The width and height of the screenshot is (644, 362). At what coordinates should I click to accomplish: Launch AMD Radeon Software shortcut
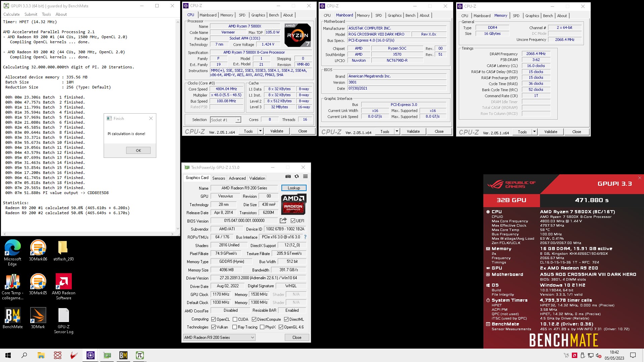[63, 287]
